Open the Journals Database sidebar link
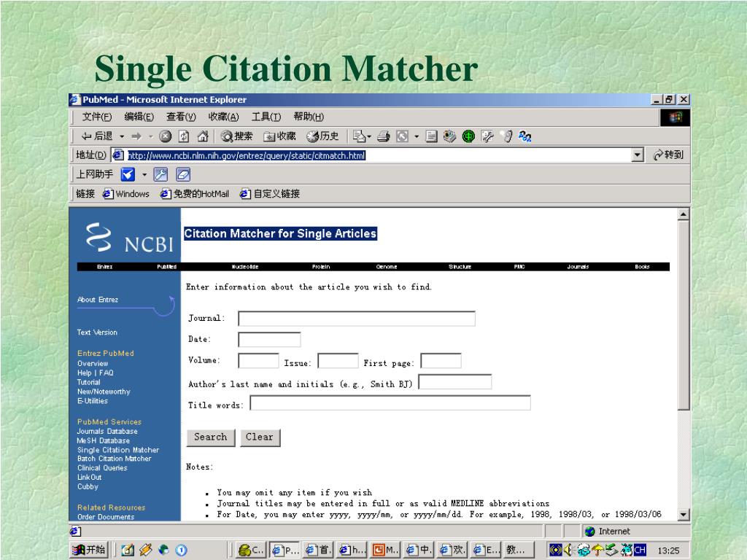 click(107, 431)
